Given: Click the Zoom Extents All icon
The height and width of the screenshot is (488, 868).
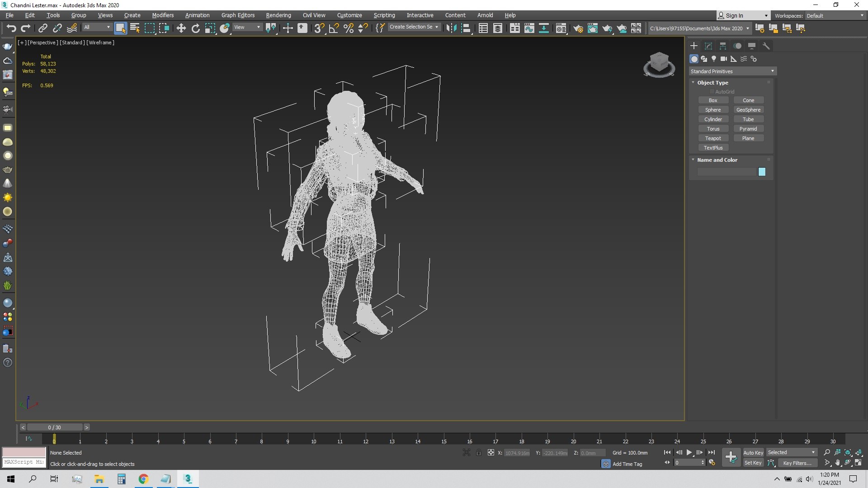Looking at the screenshot, I should point(859,452).
